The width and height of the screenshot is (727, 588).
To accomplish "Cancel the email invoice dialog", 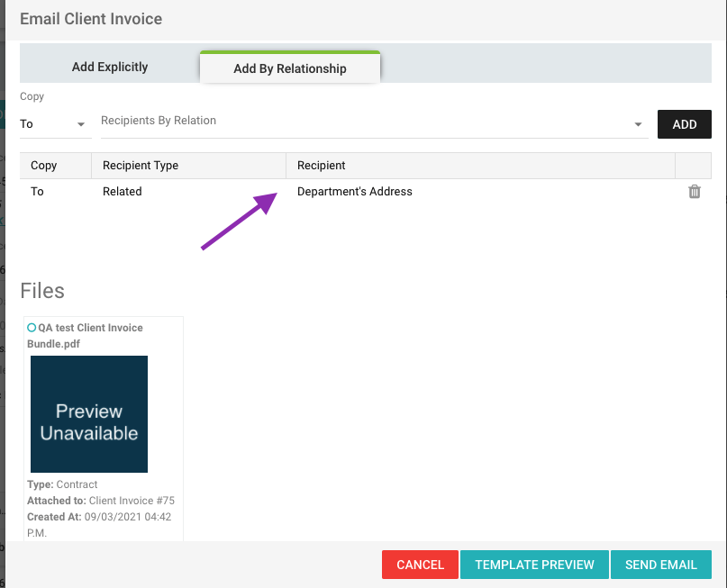I will pyautogui.click(x=420, y=565).
